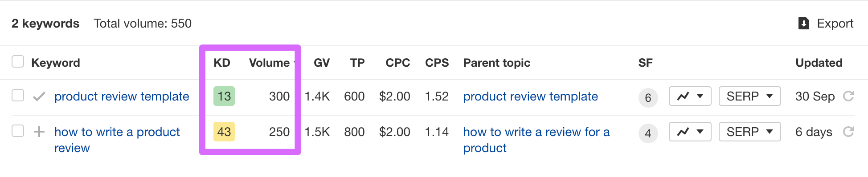Click the Export download icon

coord(803,23)
